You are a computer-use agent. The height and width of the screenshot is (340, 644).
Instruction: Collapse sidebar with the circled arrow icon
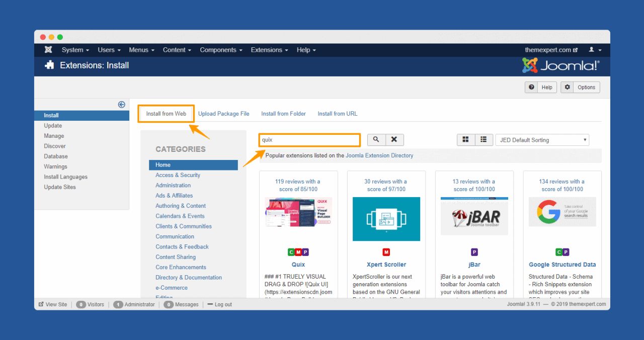tap(122, 105)
